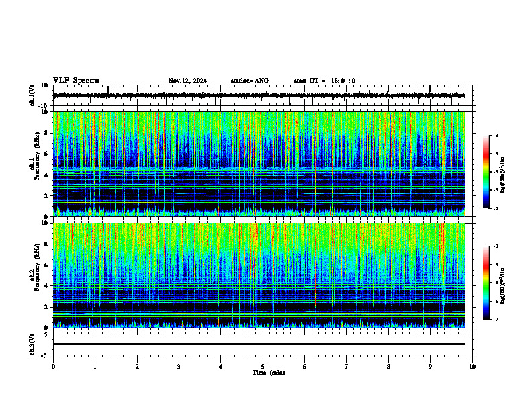Click the "VLF Spectra" plot title
Viewport: 532px width, 411px height.
[x=76, y=81]
